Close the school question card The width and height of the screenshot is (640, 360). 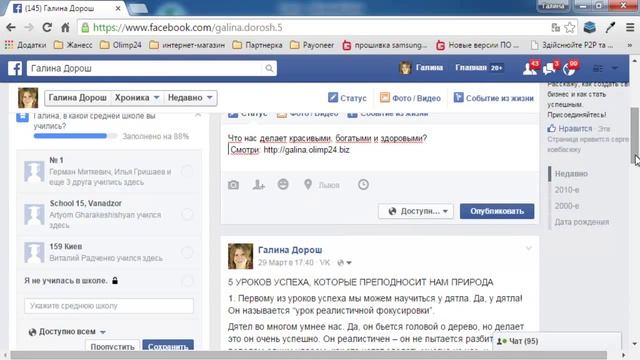(x=198, y=115)
